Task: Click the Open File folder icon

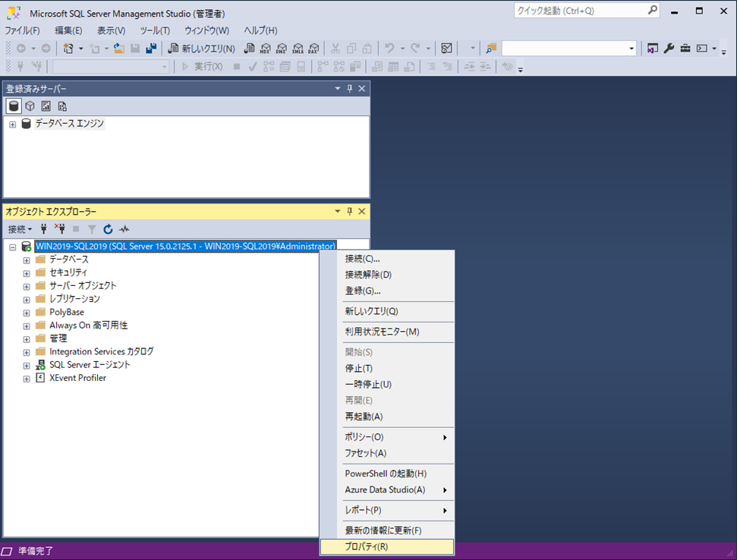Action: click(119, 49)
